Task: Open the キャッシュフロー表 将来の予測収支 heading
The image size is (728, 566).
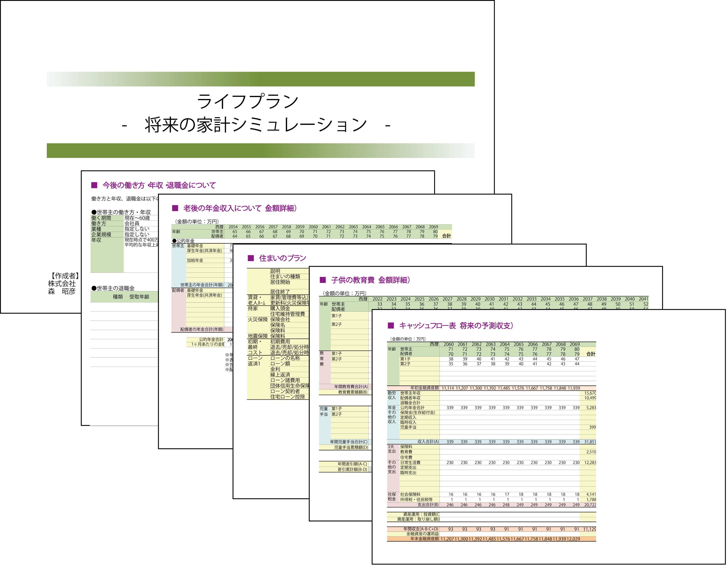Action: pyautogui.click(x=456, y=325)
